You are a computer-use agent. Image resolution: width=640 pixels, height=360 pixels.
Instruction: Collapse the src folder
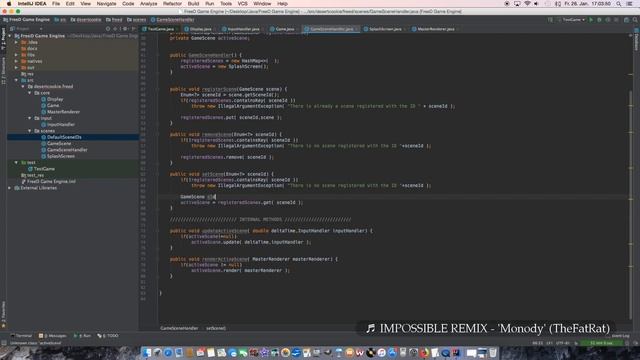16,80
